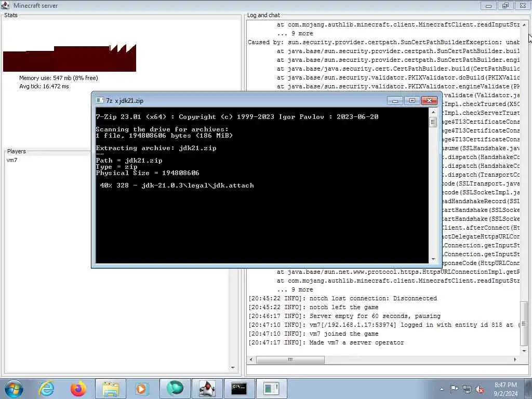Image resolution: width=532 pixels, height=399 pixels.
Task: Click the memory usage graph
Action: 70,58
